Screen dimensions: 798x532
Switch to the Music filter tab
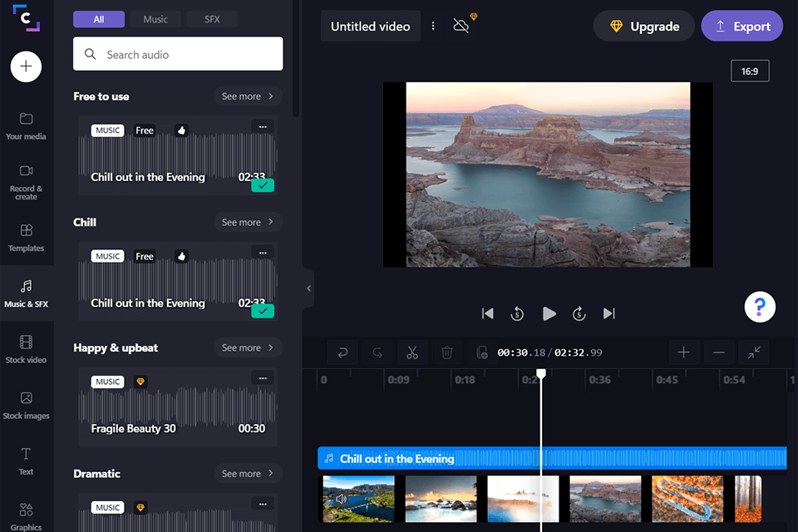(155, 18)
